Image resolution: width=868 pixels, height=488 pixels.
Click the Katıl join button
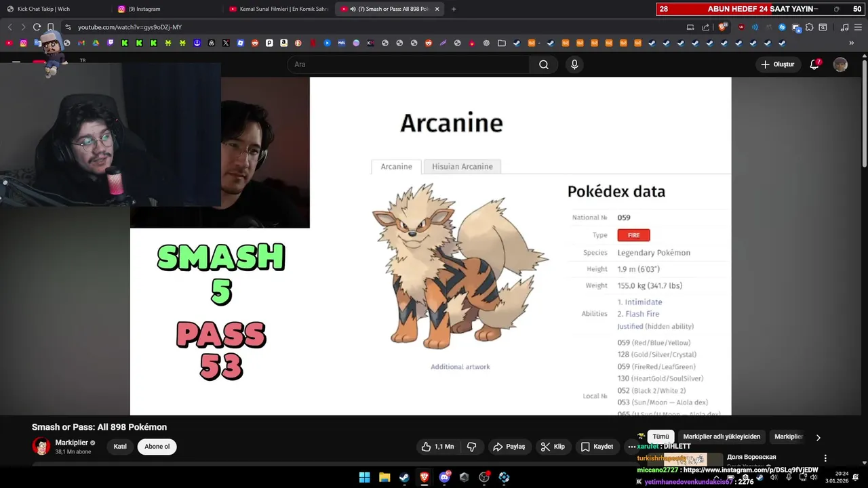120,447
